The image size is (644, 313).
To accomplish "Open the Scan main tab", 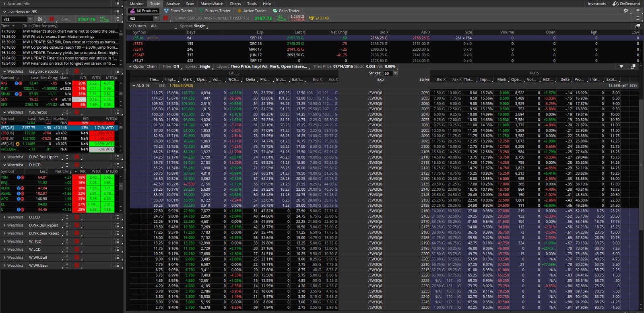I will [190, 4].
